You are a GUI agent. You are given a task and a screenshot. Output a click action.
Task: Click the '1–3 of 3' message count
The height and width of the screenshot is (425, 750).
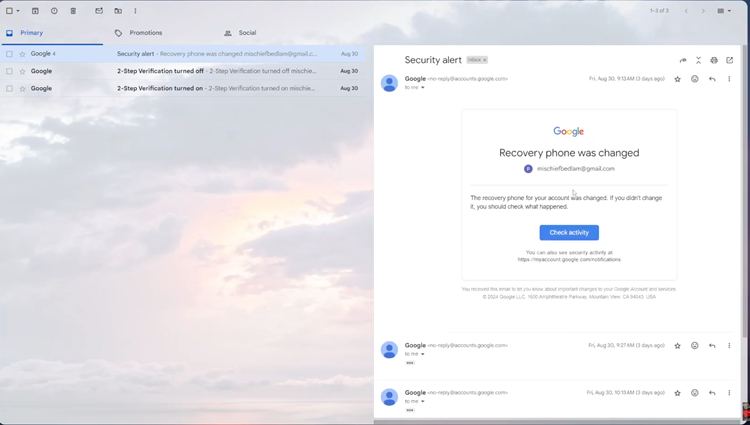click(659, 11)
